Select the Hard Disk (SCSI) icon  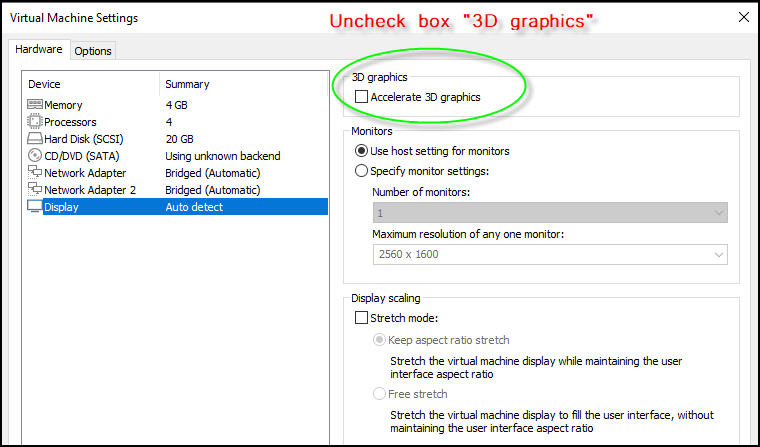pyautogui.click(x=35, y=139)
